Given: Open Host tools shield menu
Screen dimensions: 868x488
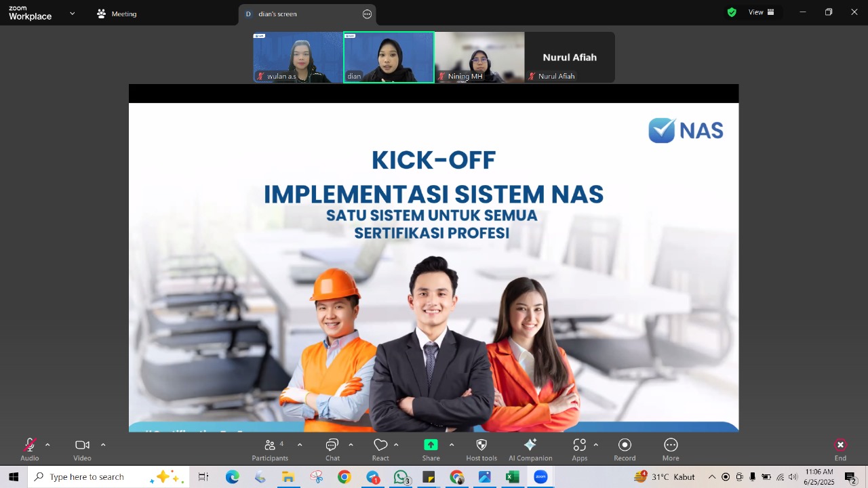Looking at the screenshot, I should pos(481,449).
